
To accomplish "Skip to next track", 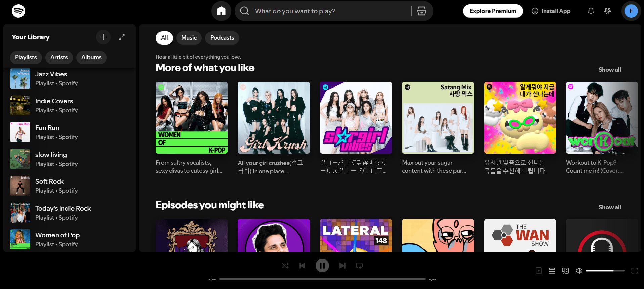I will pyautogui.click(x=342, y=266).
